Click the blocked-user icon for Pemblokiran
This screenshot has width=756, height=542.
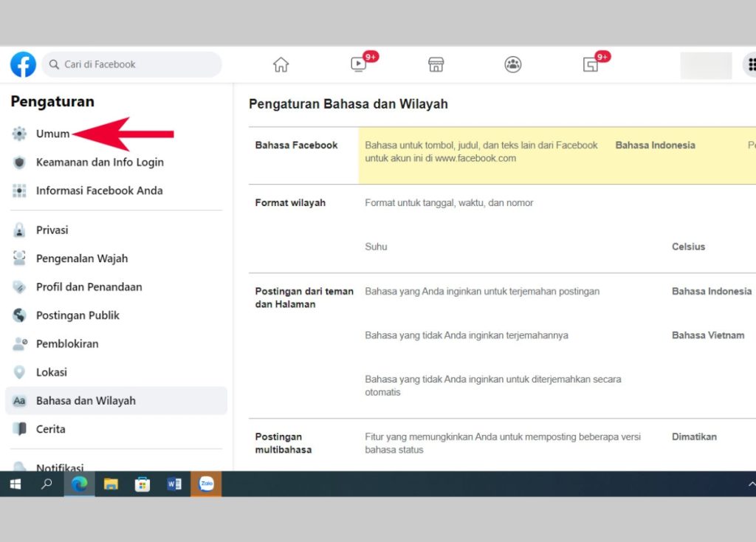click(19, 344)
